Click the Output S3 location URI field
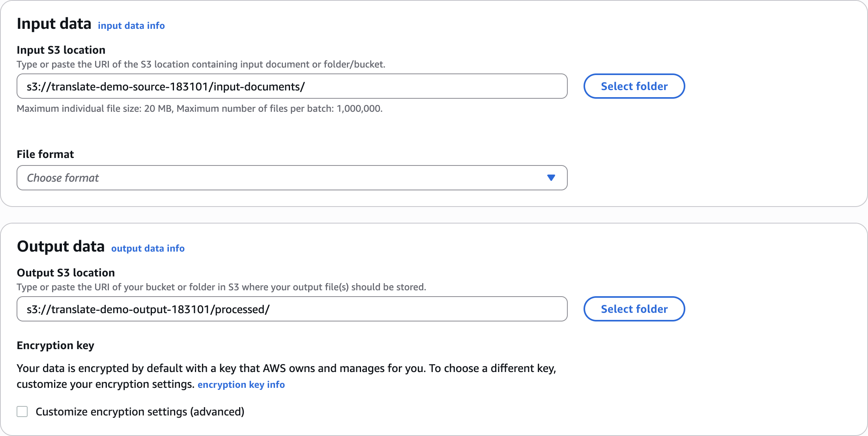 [292, 309]
